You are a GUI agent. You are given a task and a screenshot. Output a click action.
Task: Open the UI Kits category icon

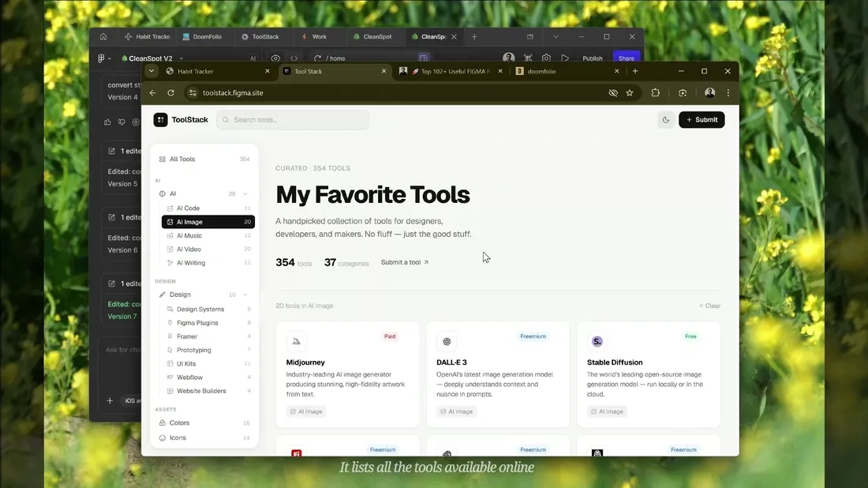coord(170,364)
